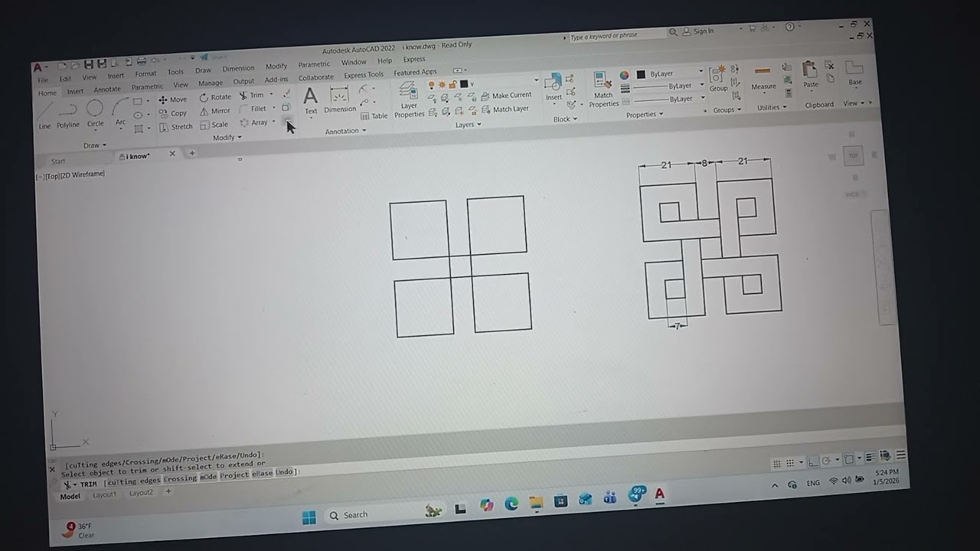Click the Move tool in Modify panel
980x551 pixels.
pyautogui.click(x=173, y=99)
